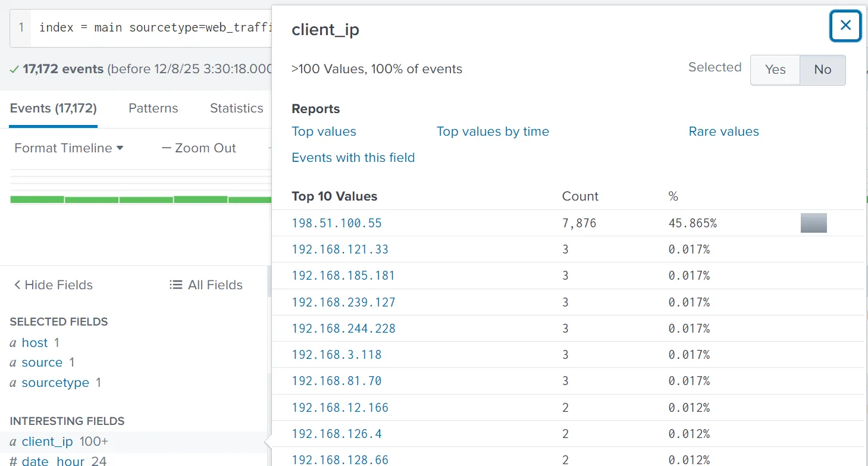Set Selected to Yes
This screenshot has height=466, width=868.
(775, 70)
